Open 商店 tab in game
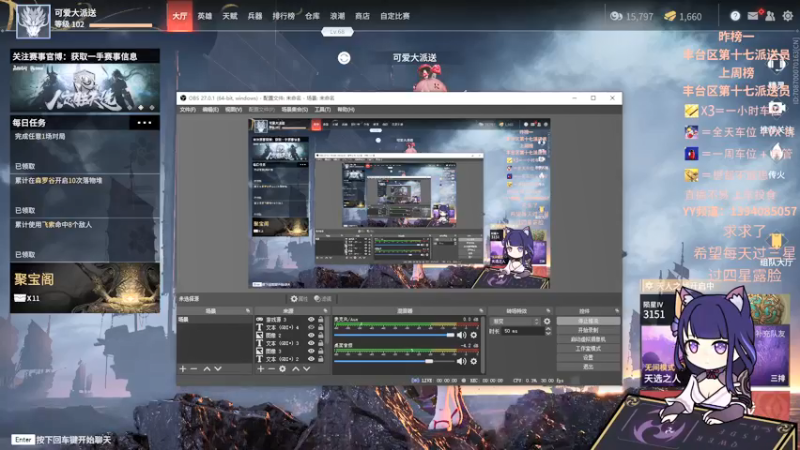800x450 pixels. [x=362, y=16]
